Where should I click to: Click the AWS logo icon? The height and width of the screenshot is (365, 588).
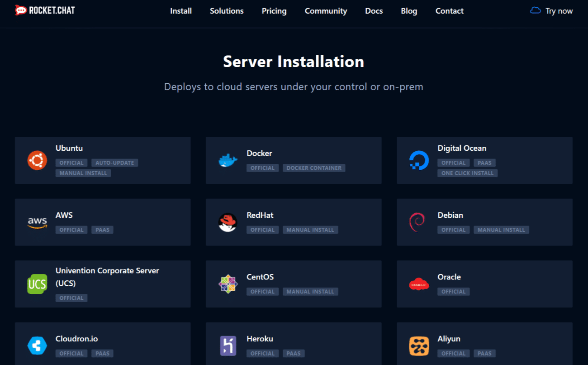pyautogui.click(x=37, y=222)
